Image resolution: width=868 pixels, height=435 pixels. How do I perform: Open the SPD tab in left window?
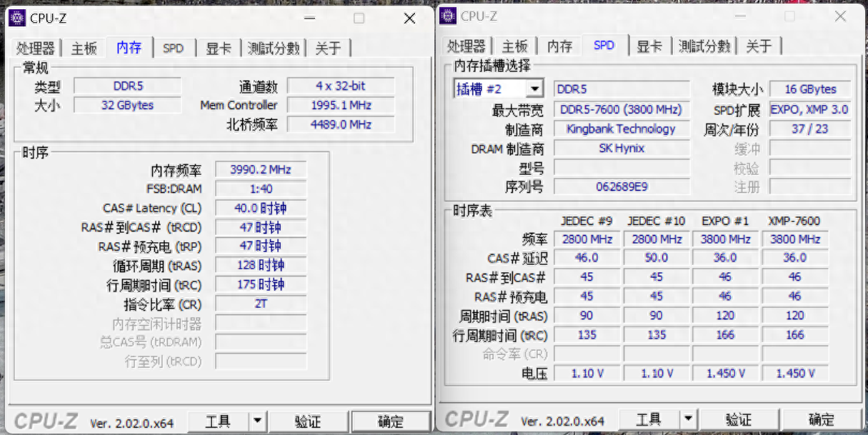tap(173, 49)
